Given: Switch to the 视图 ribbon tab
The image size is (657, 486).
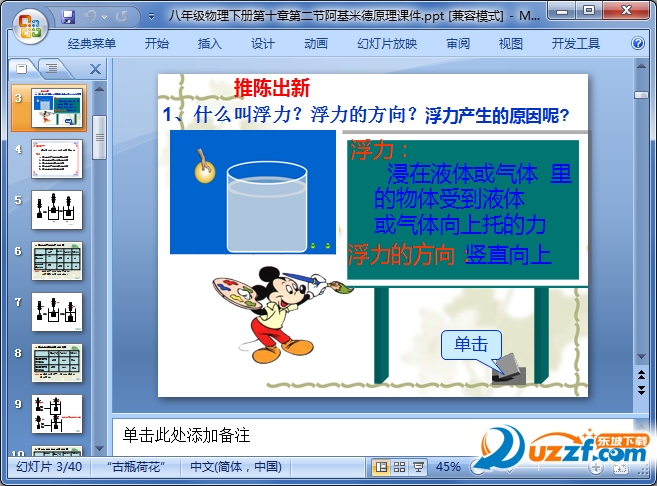Looking at the screenshot, I should click(x=511, y=44).
